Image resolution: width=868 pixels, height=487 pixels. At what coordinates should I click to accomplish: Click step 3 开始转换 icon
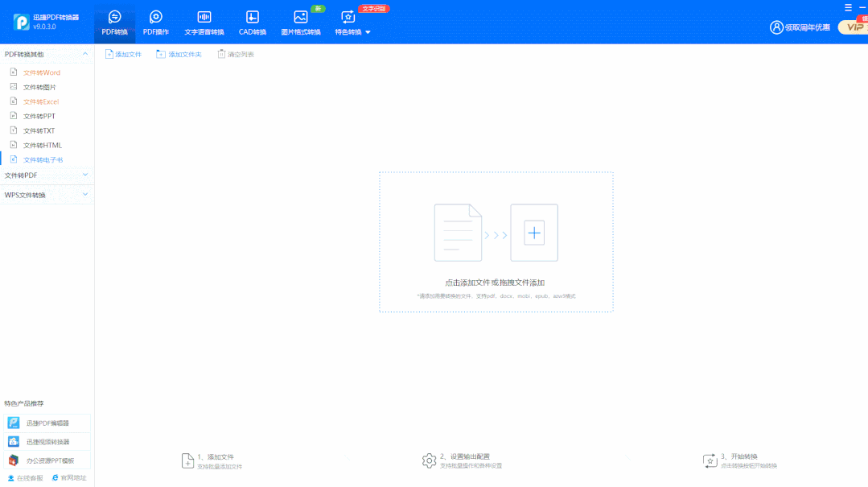710,460
